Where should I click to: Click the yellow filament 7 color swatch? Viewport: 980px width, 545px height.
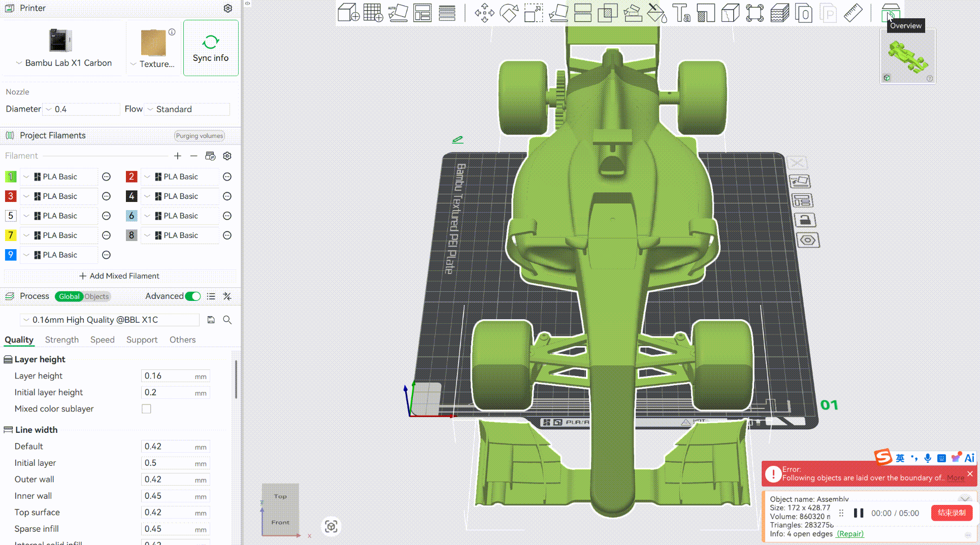(11, 235)
